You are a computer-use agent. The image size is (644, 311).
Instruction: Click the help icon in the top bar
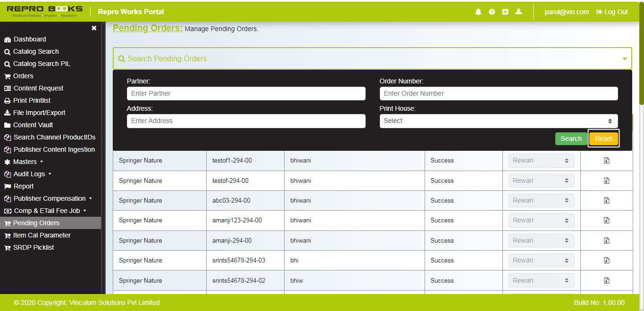[x=492, y=12]
